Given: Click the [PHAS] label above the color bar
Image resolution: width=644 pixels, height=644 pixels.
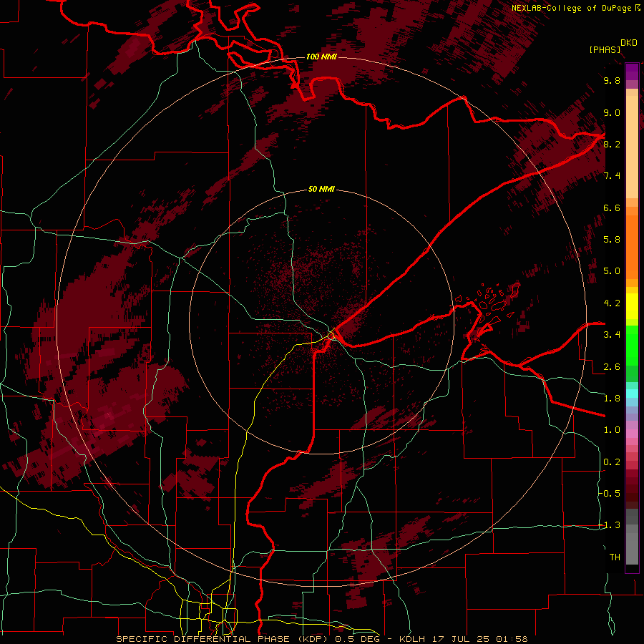Looking at the screenshot, I should (x=605, y=49).
